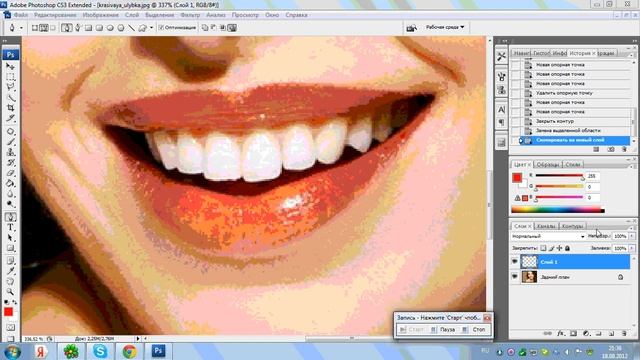Toggle the Оптимизация checkbox
This screenshot has width=640, height=360.
tap(161, 28)
